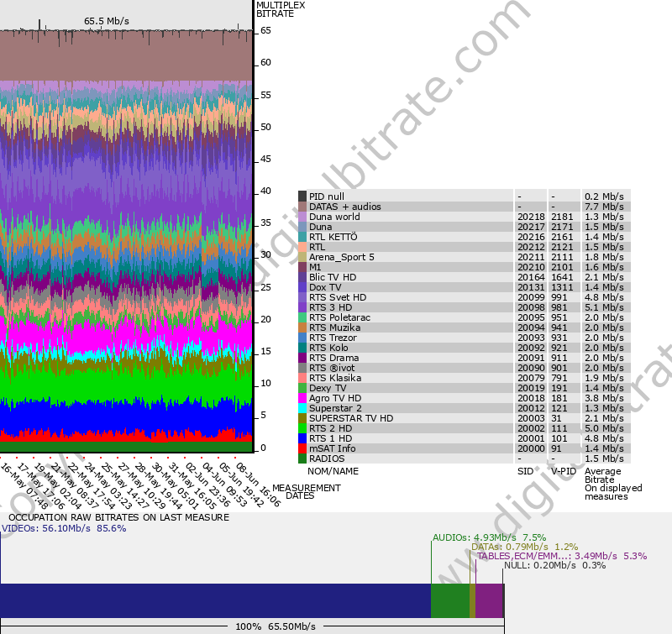Select the Duna world legend row
The width and height of the screenshot is (672, 634).
click(x=465, y=217)
